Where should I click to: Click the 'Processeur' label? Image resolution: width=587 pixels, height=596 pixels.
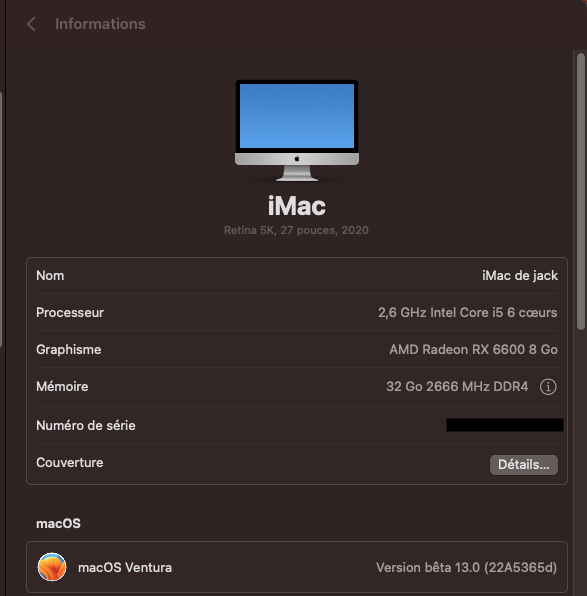[x=70, y=312]
